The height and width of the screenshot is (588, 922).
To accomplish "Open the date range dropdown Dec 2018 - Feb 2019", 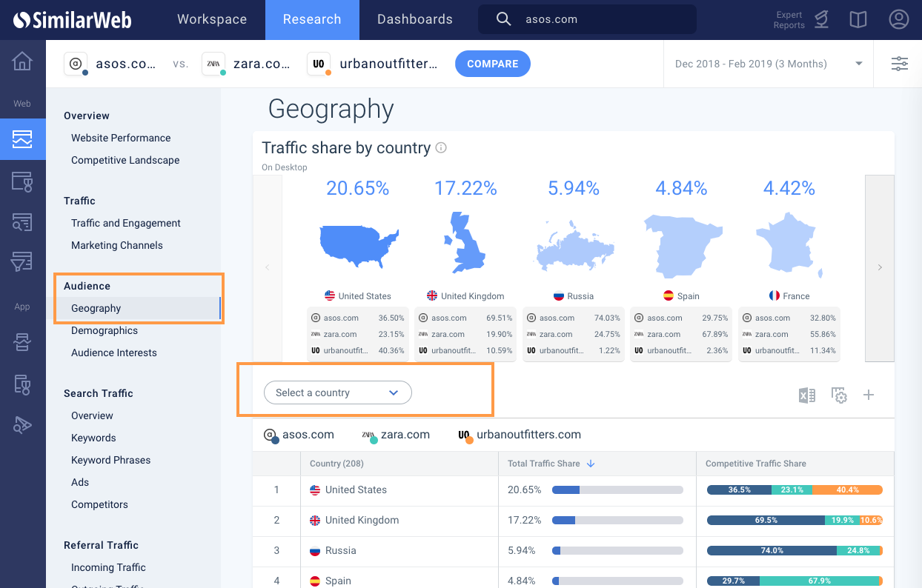I will [x=769, y=64].
